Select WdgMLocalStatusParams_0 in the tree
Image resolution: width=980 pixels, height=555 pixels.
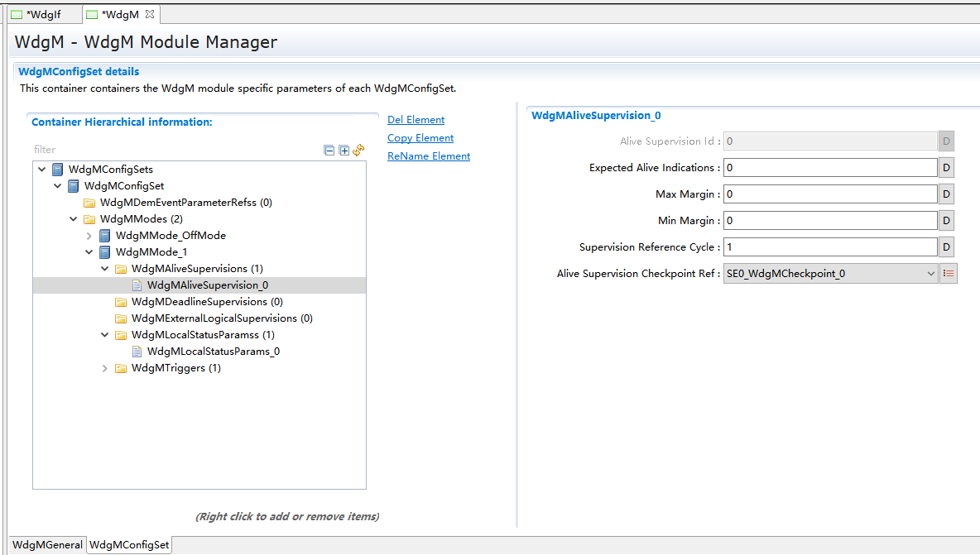click(213, 352)
